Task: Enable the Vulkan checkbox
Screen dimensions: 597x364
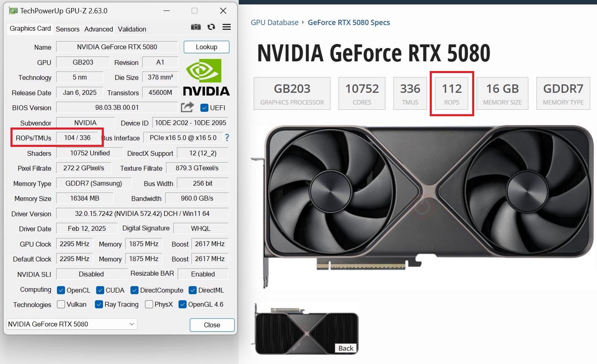Action: (61, 304)
